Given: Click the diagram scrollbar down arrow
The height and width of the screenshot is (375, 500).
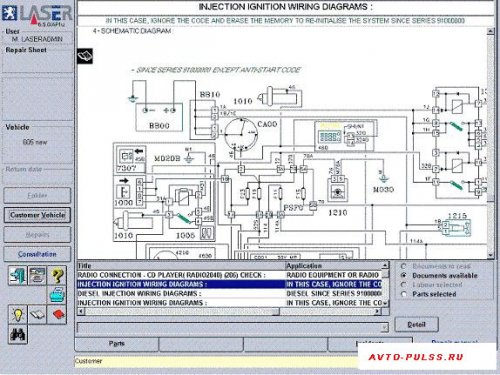Looking at the screenshot, I should (x=490, y=255).
